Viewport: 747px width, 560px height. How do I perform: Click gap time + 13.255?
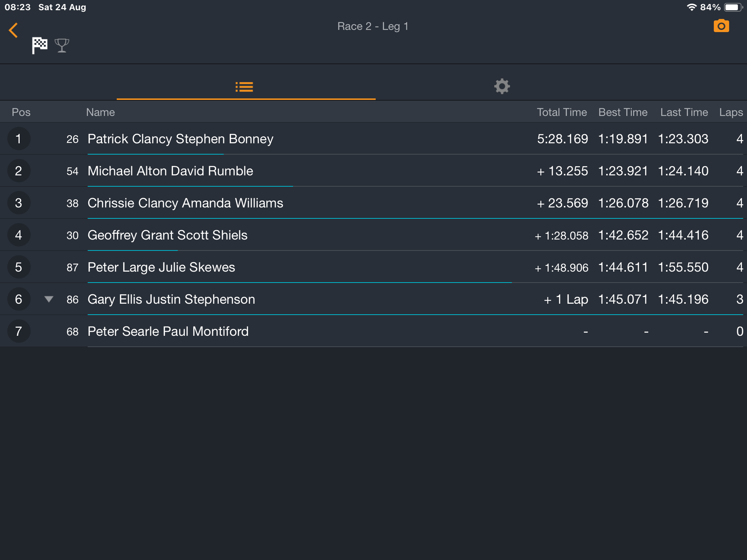pyautogui.click(x=562, y=171)
